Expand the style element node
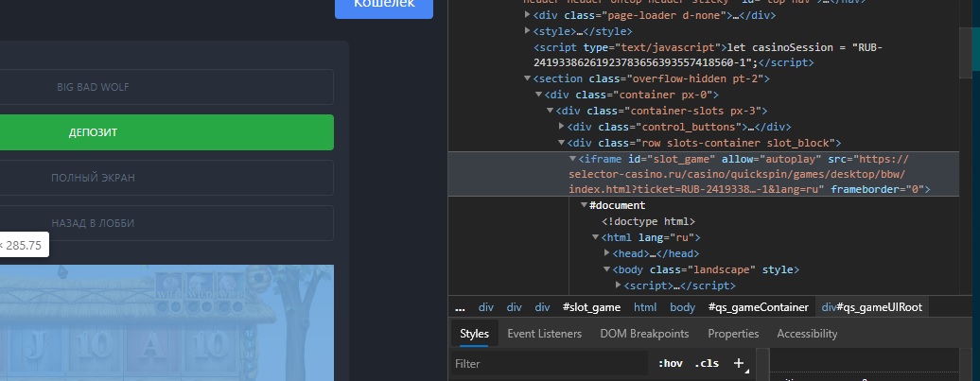The image size is (980, 381). coord(528,31)
